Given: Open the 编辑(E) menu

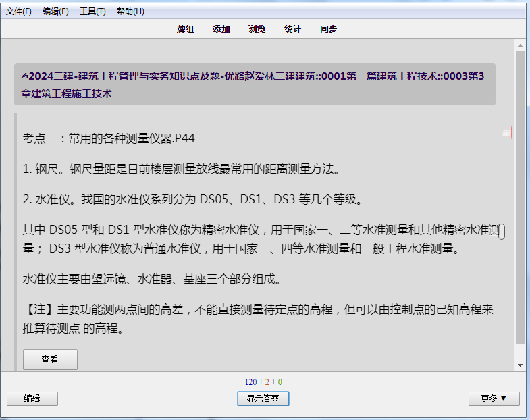Looking at the screenshot, I should (x=55, y=11).
